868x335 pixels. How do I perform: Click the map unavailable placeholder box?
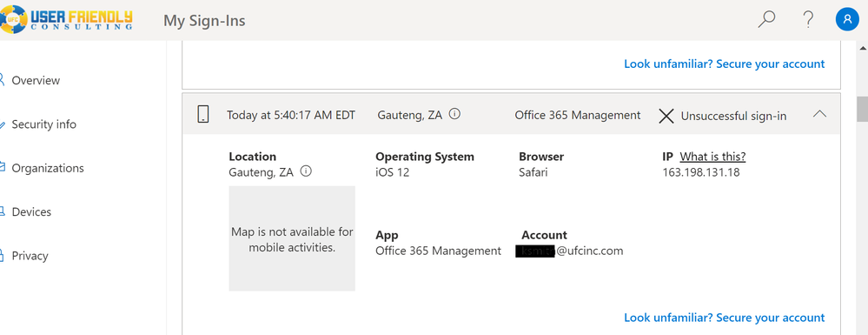coord(292,238)
